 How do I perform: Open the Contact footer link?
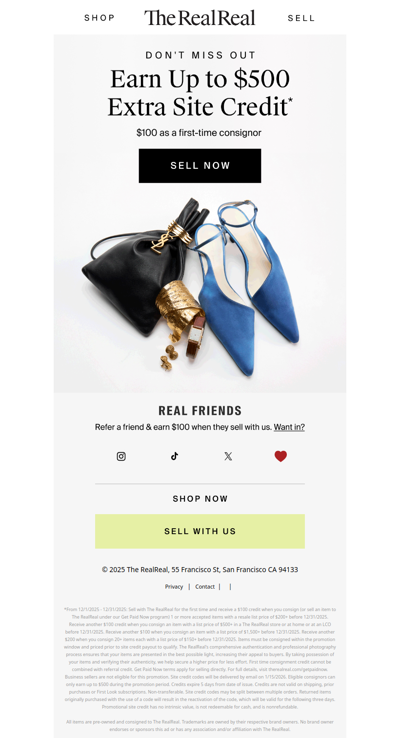coord(205,586)
